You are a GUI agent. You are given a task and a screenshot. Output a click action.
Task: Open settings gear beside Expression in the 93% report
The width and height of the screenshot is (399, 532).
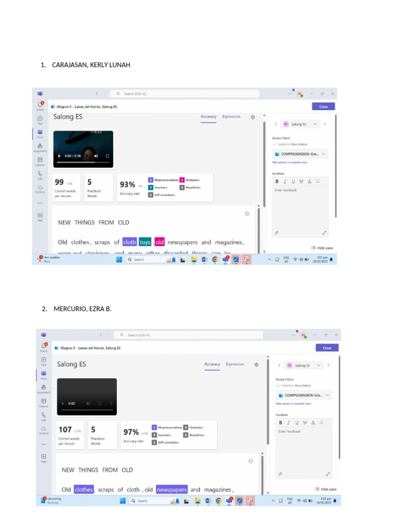tap(253, 117)
